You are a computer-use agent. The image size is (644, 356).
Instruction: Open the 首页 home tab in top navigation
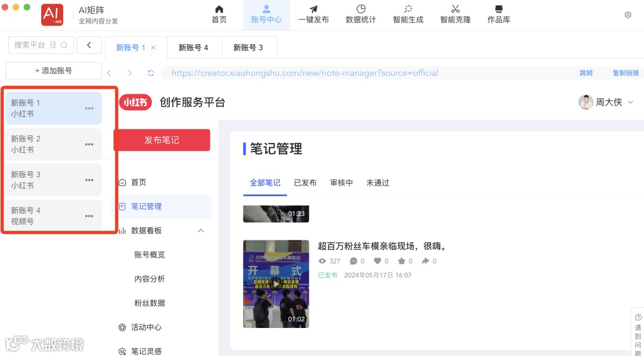(x=219, y=15)
